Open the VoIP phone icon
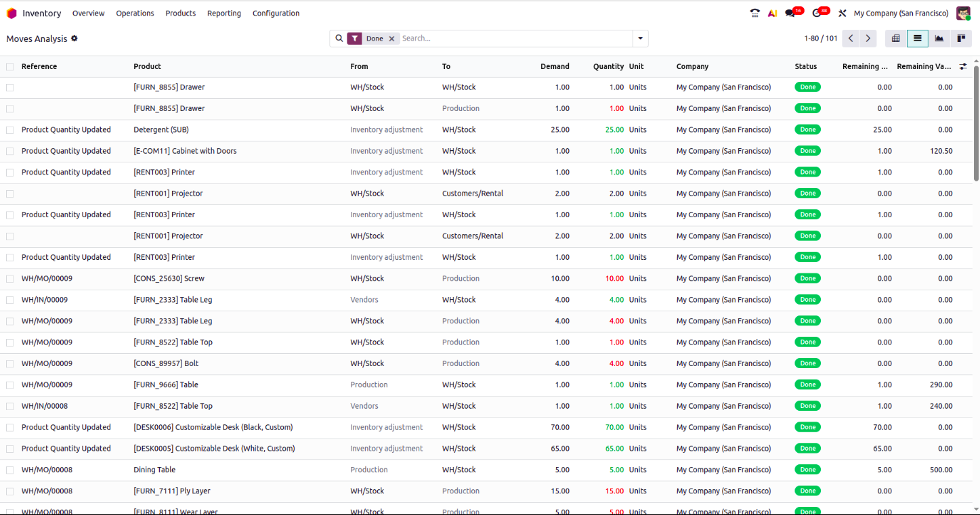This screenshot has height=515, width=980. (x=754, y=14)
